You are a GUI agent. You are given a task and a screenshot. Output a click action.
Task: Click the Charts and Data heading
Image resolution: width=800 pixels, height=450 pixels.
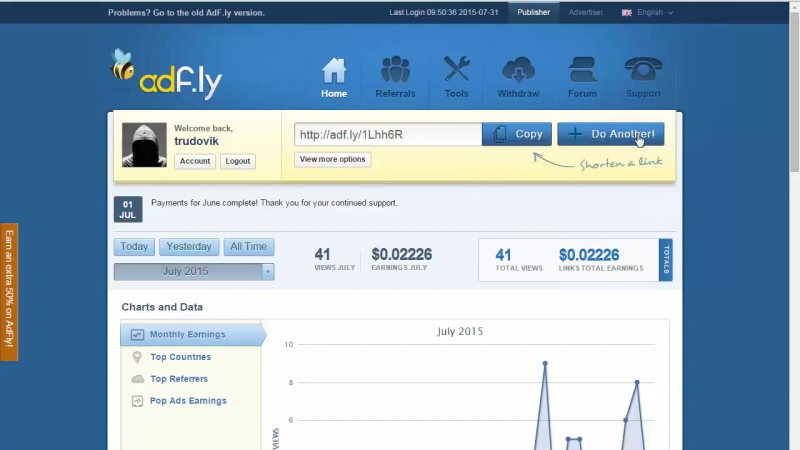click(x=162, y=307)
